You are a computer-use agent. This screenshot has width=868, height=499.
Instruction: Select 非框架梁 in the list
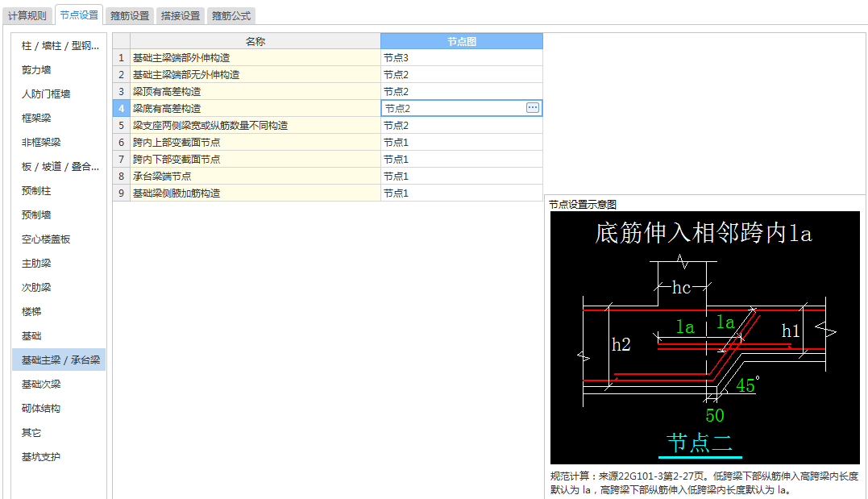60,143
